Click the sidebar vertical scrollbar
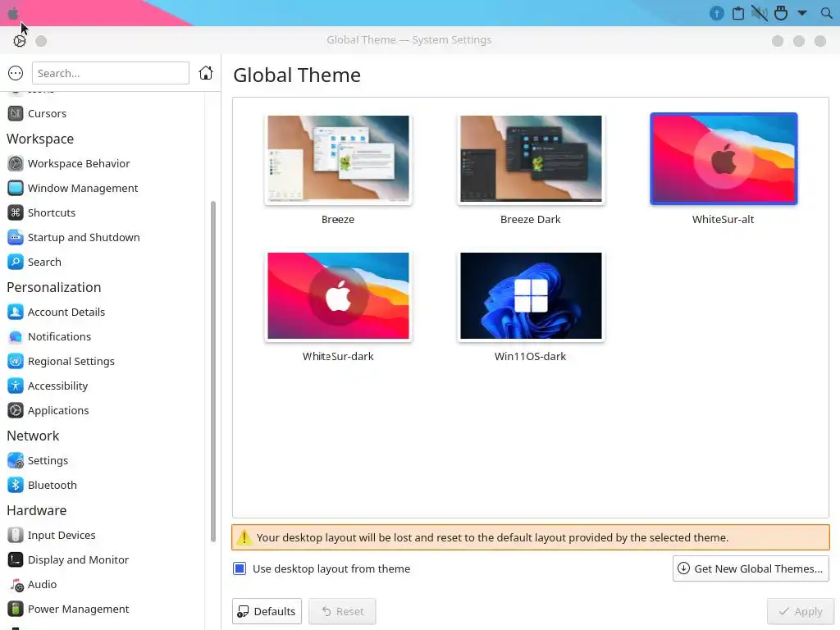840x630 pixels. (213, 372)
